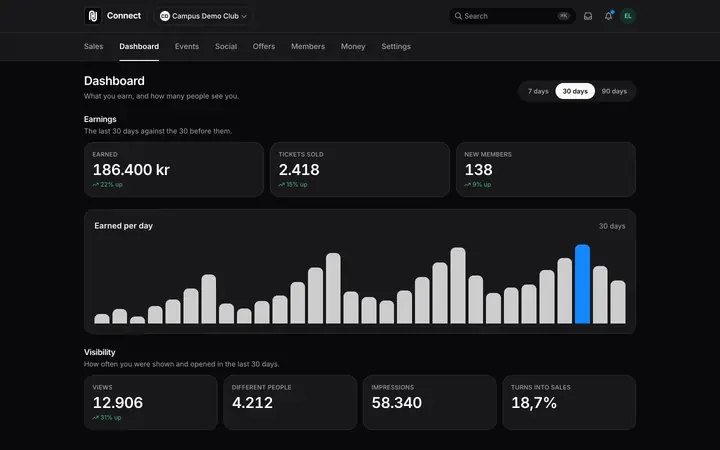The width and height of the screenshot is (720, 450).
Task: Click the Connect app logo icon
Action: click(x=93, y=16)
